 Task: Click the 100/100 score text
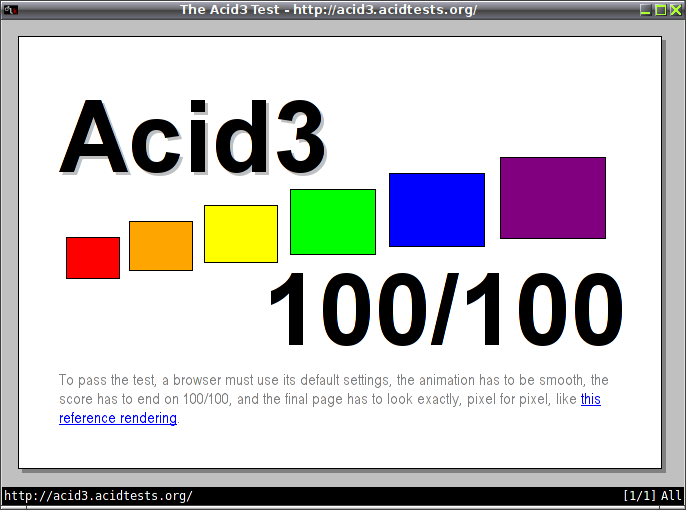[446, 309]
